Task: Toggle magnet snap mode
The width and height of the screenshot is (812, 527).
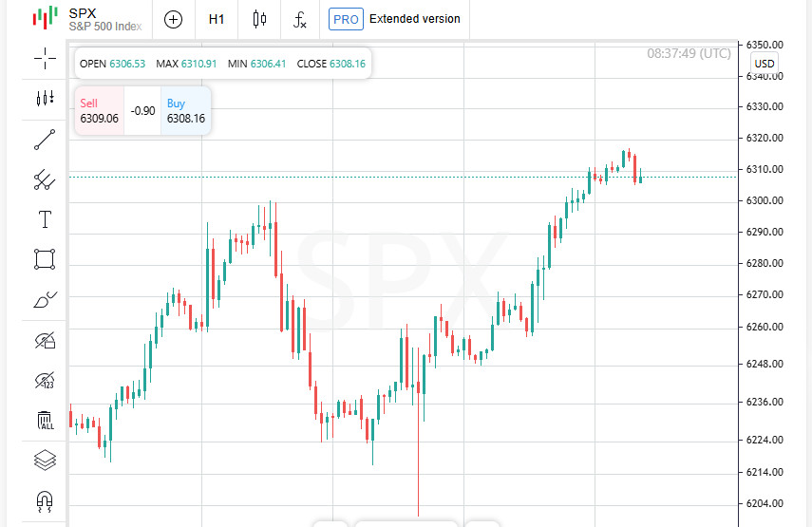Action: click(x=45, y=500)
